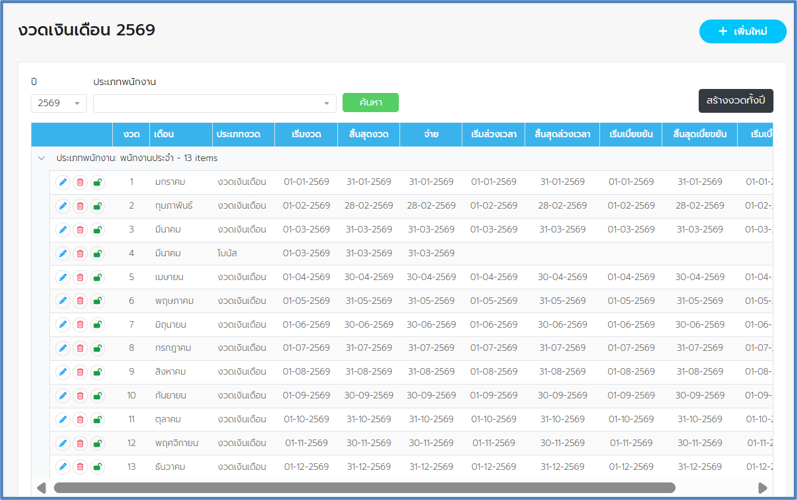Delete period 2 กุมภาพันธ์ trash icon

80,206
